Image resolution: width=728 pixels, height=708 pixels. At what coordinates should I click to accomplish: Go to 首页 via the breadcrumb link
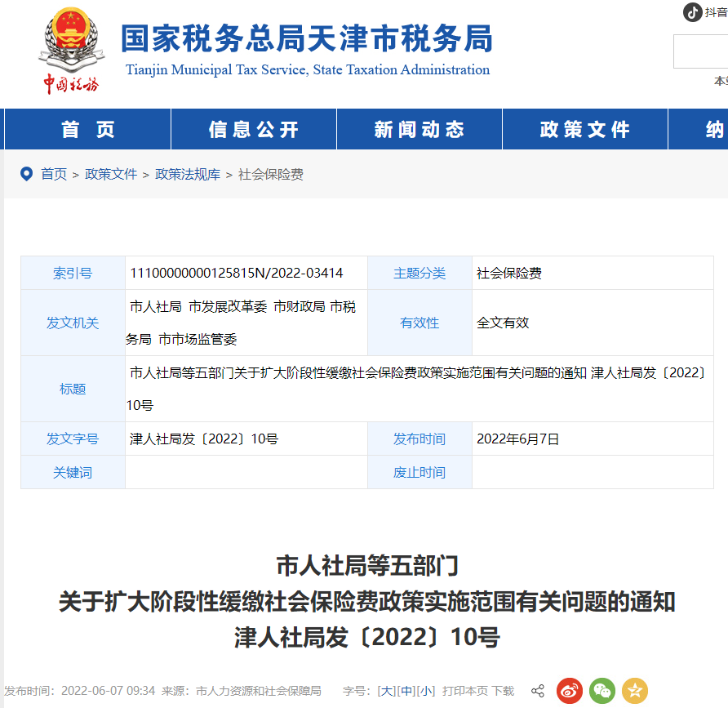[x=55, y=174]
